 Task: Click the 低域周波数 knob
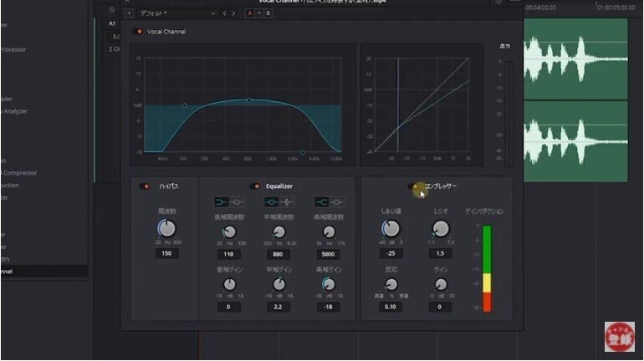[229, 231]
